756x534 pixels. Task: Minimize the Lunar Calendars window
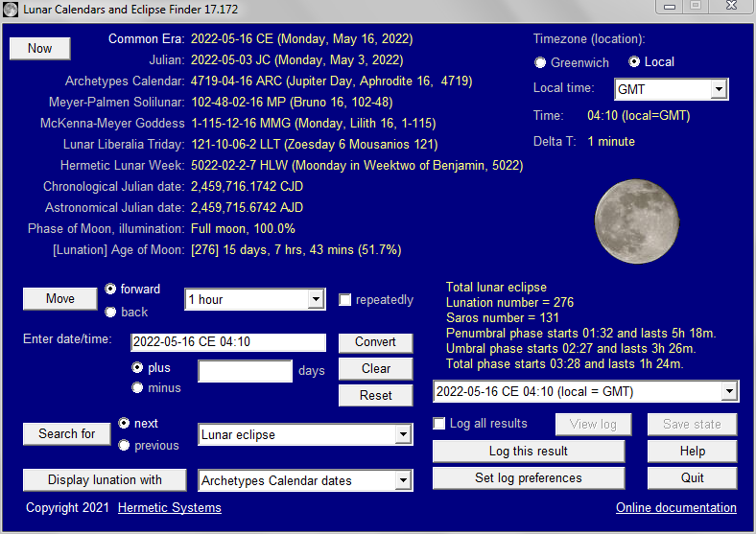[x=670, y=7]
